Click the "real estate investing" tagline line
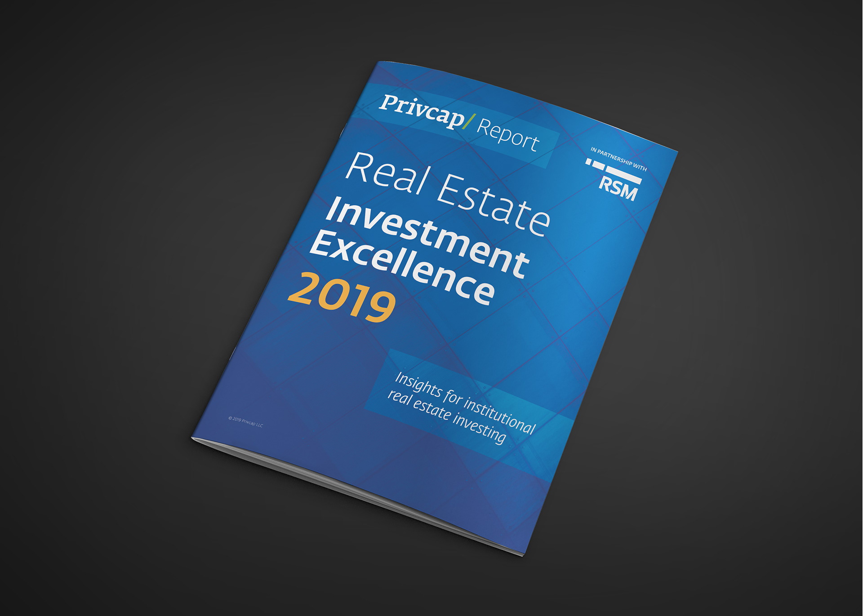 446,417
